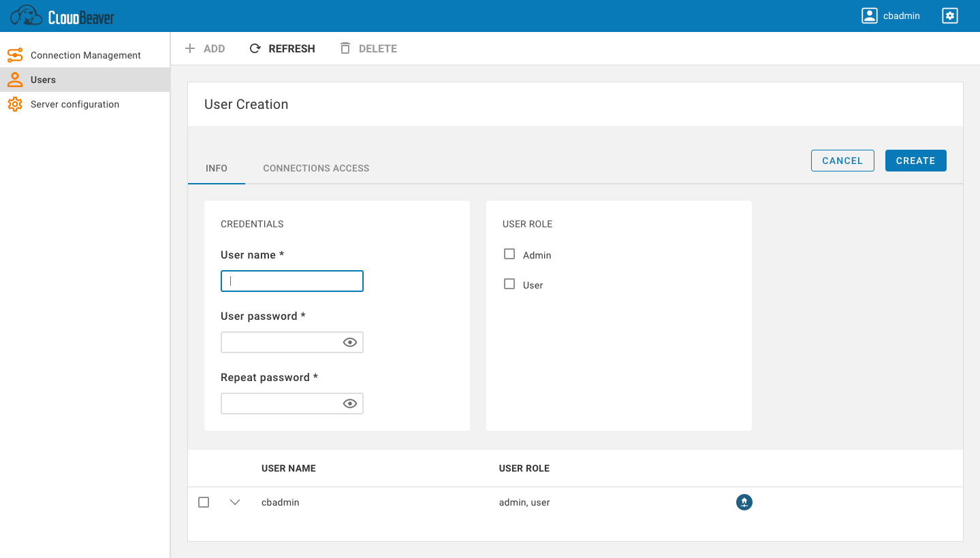Click inside the User name input field
The image size is (980, 558).
pos(291,280)
